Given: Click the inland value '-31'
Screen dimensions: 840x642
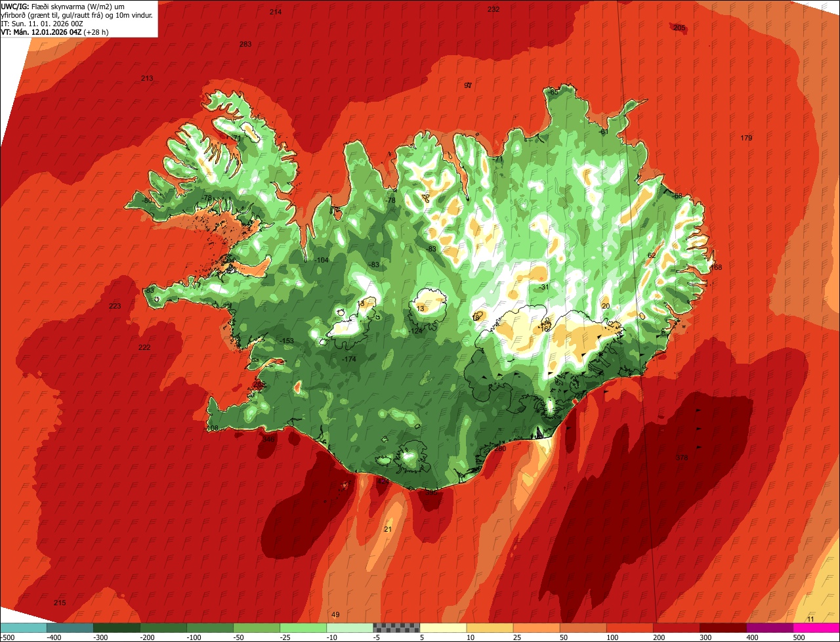Looking at the screenshot, I should click(x=544, y=288).
